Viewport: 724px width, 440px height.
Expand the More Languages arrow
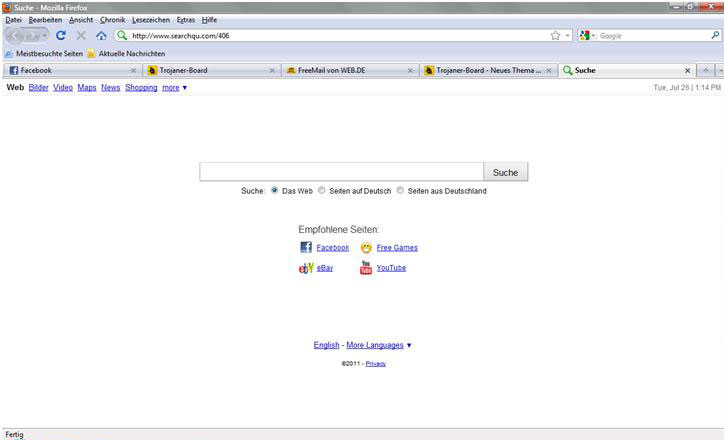[x=409, y=345]
